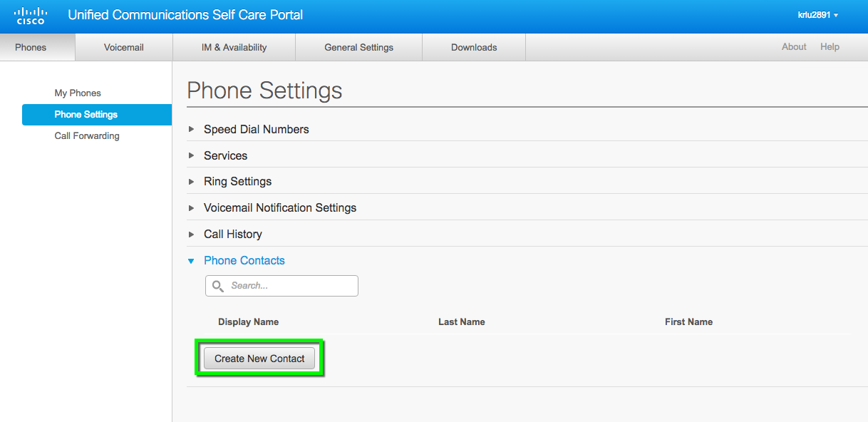Select Call Forwarding in sidebar
Viewport: 868px width, 422px height.
coord(87,136)
